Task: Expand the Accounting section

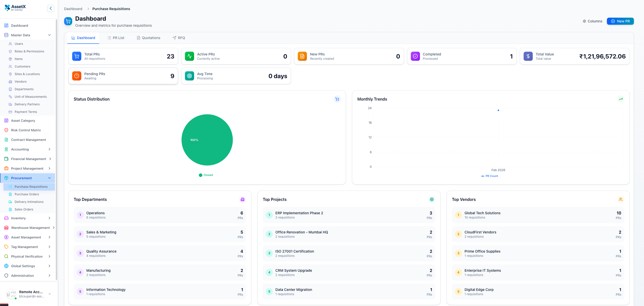Action: pos(49,149)
